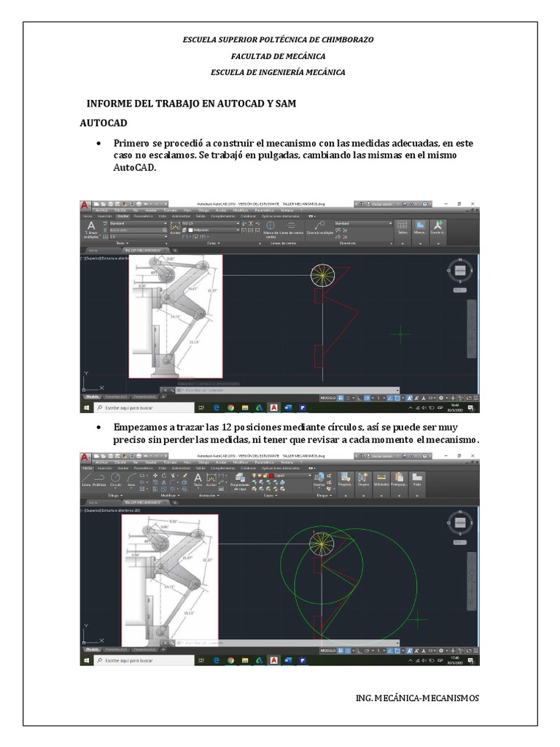Image resolution: width=560 pixels, height=747 pixels.
Task: Click the Insertar block icon in Bloque panel
Action: pyautogui.click(x=319, y=479)
